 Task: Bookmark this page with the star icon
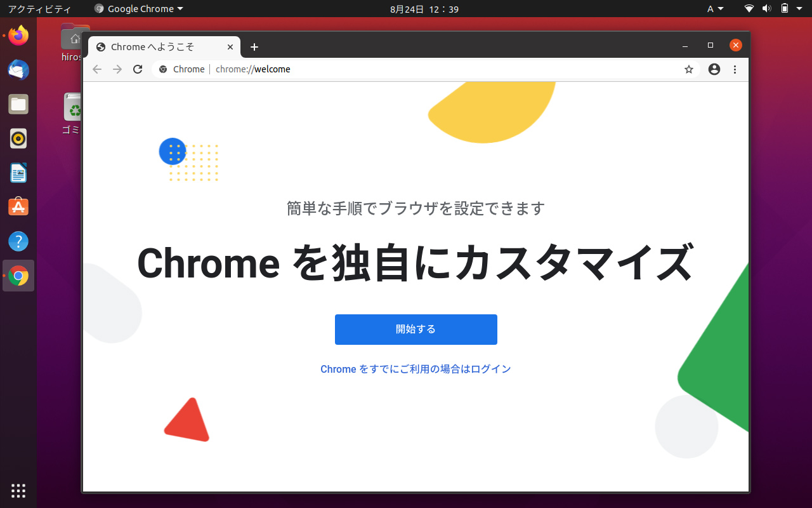pos(689,69)
